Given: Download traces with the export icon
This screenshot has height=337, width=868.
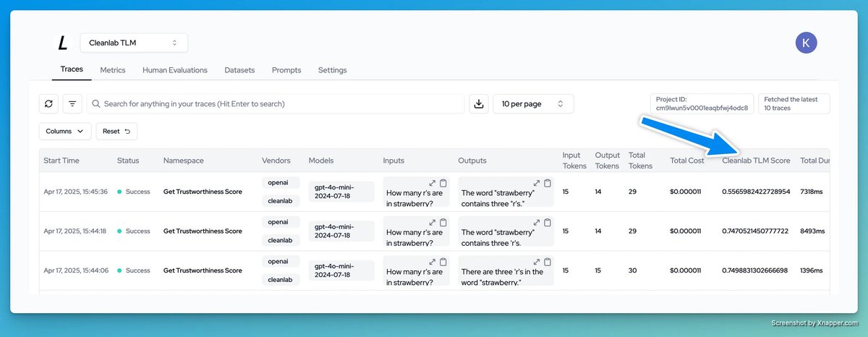Looking at the screenshot, I should [x=478, y=103].
